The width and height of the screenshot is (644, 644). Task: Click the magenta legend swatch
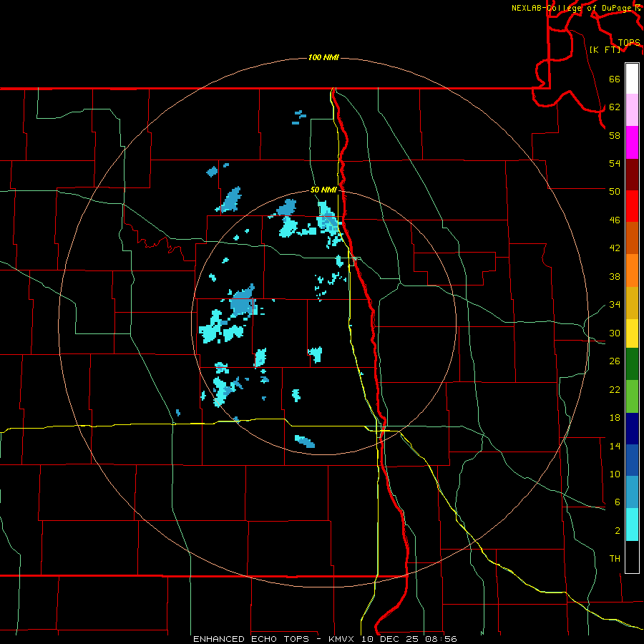pyautogui.click(x=632, y=142)
